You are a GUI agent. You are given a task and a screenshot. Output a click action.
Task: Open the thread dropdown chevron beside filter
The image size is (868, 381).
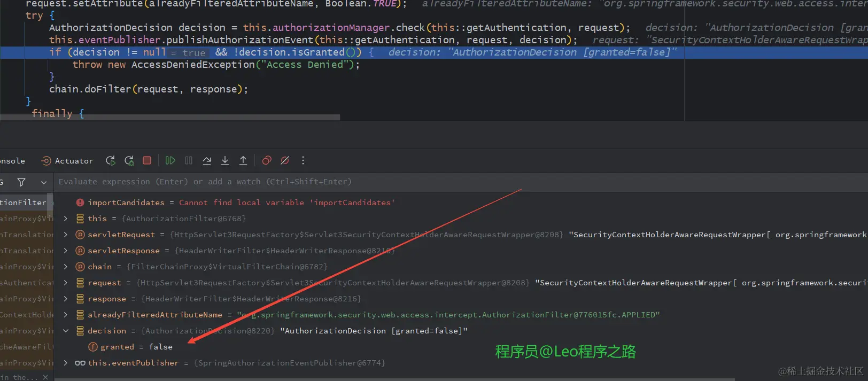coord(44,182)
